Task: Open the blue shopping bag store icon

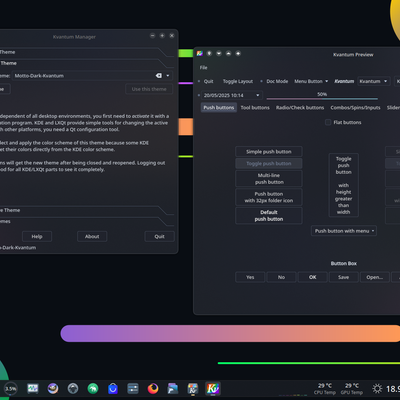Action: [113, 388]
